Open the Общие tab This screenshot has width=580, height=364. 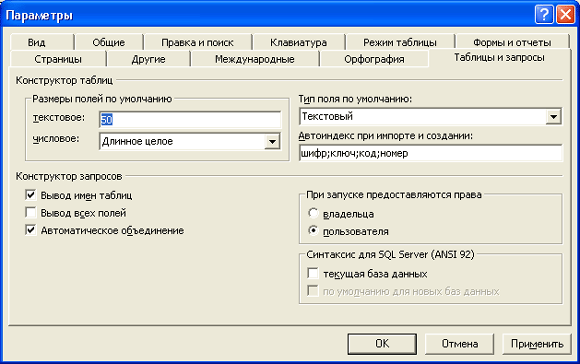click(x=108, y=43)
